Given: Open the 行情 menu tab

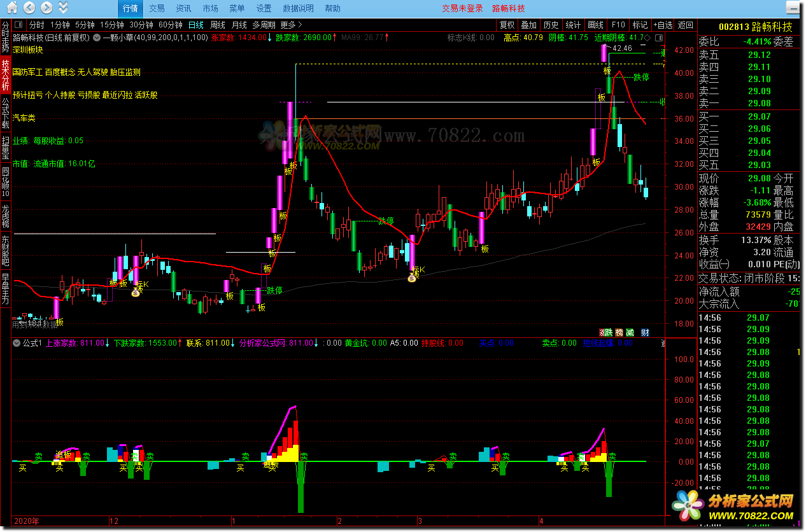Looking at the screenshot, I should [131, 8].
